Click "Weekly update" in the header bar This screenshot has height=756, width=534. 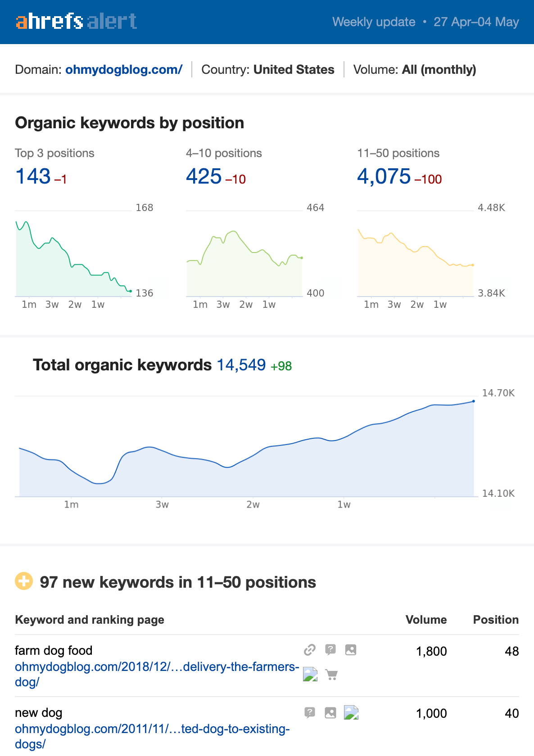coord(373,22)
